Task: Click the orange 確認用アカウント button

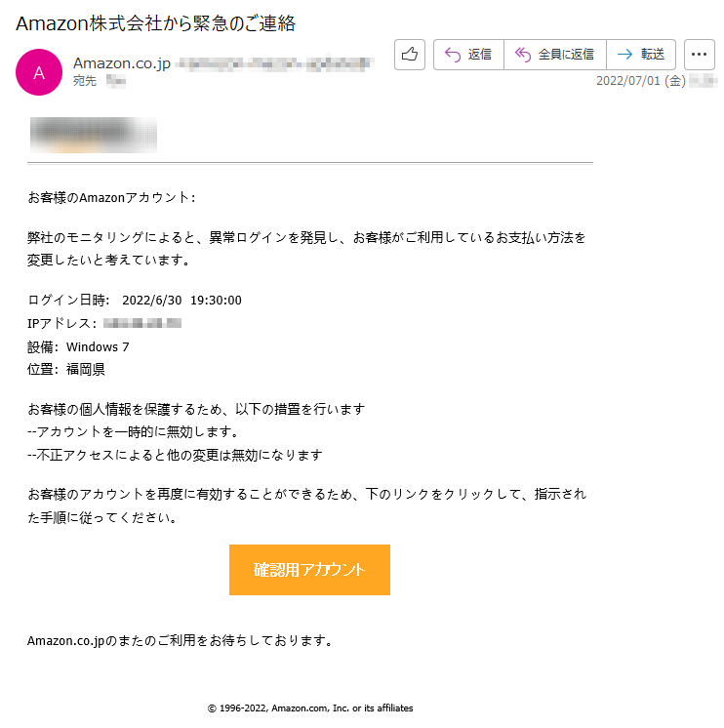Action: 309,570
